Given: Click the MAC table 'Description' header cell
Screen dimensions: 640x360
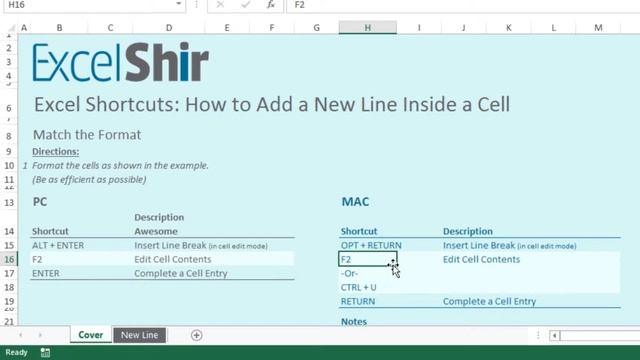Looking at the screenshot, I should pyautogui.click(x=468, y=231).
